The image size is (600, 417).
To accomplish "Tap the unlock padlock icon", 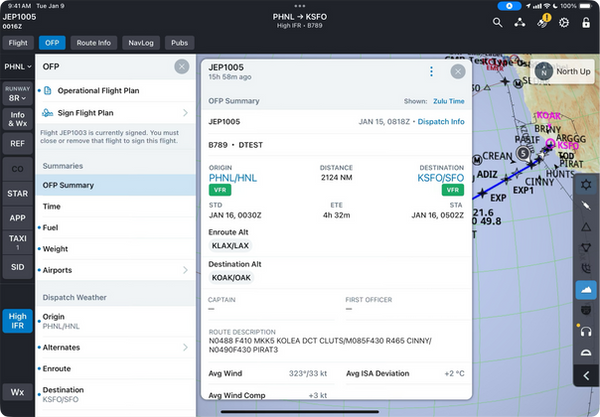I will 586,23.
